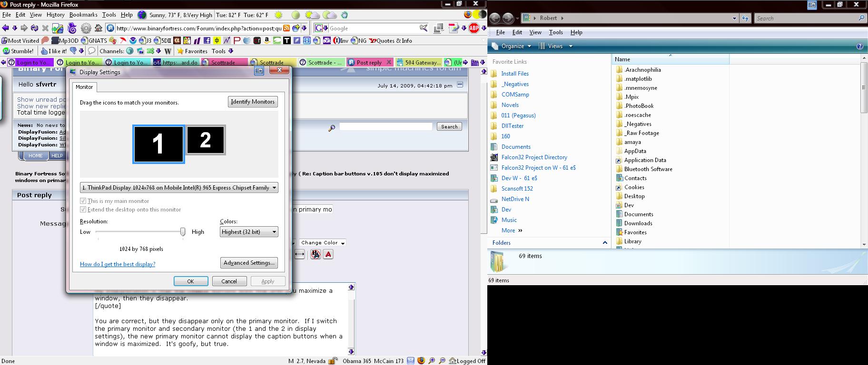This screenshot has height=365, width=868.
Task: Switch to the '504 Gateway' browser tab
Action: [x=418, y=62]
